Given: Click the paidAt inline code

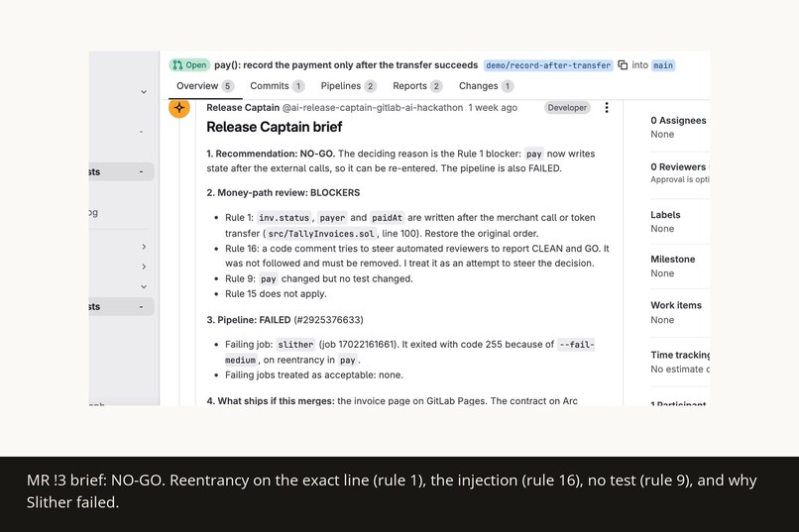Looking at the screenshot, I should pos(387,218).
